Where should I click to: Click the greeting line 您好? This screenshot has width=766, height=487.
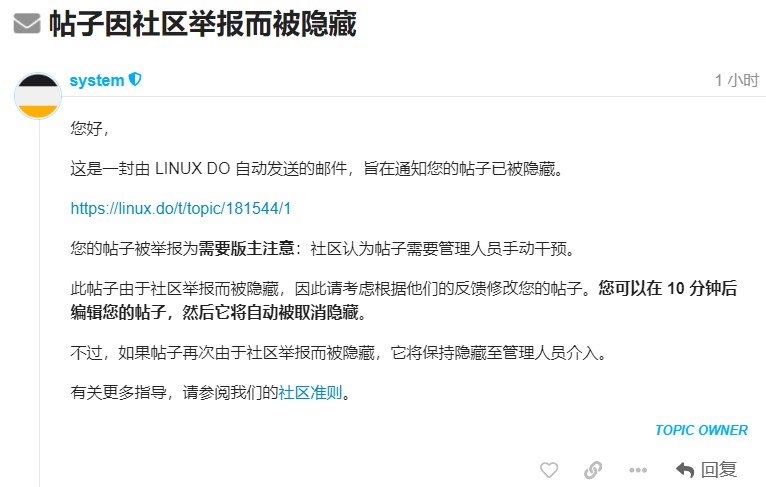click(x=89, y=128)
